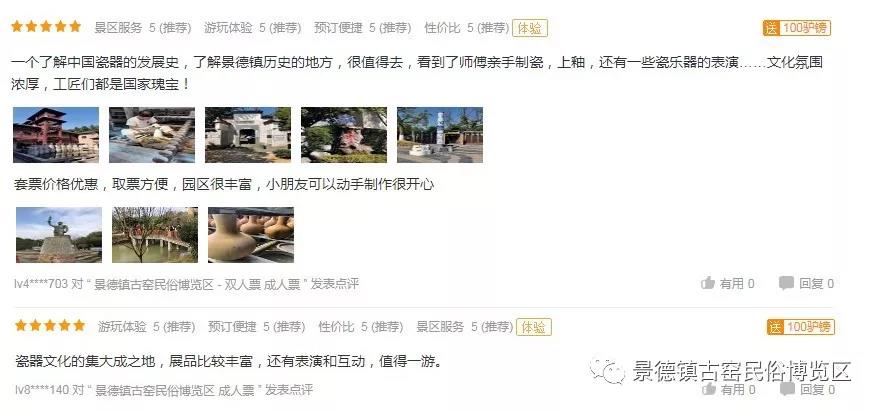Open clay vase thumbnail
The image size is (880, 410).
point(251,235)
